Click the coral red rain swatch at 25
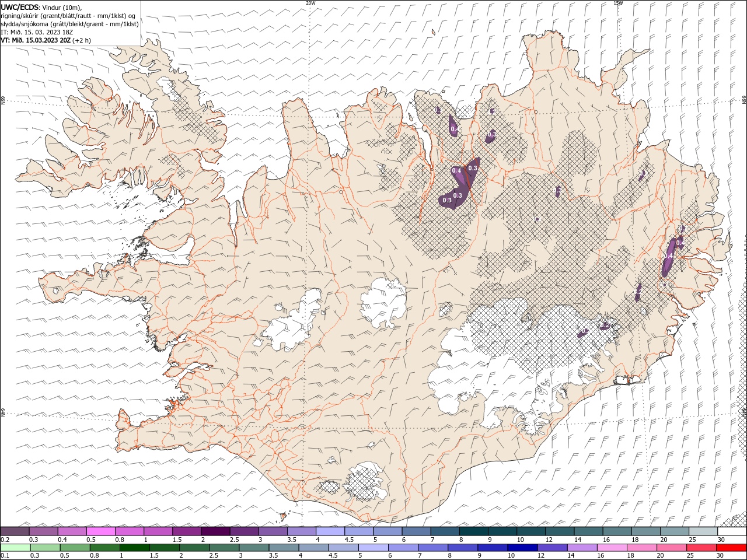Viewport: 747px width, 560px height. 701,548
